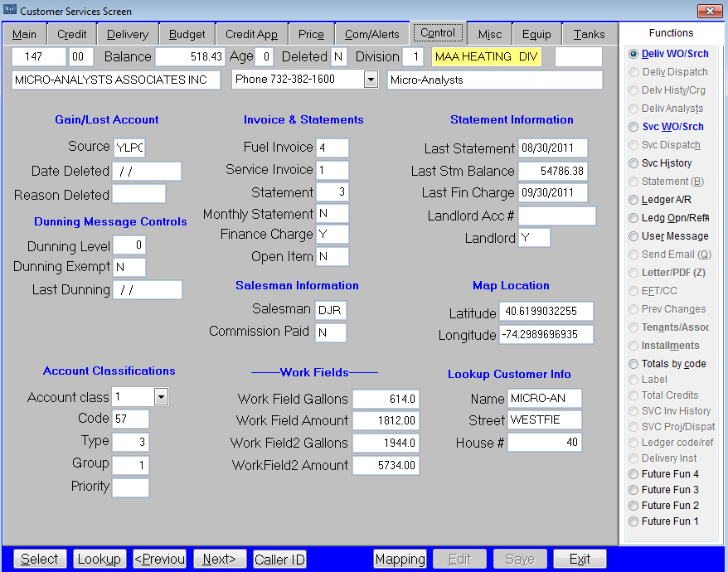
Task: Click the Mapping button
Action: (400, 559)
